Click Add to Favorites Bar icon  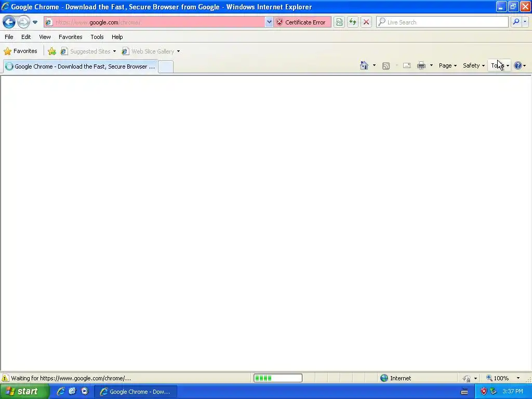[x=52, y=51]
